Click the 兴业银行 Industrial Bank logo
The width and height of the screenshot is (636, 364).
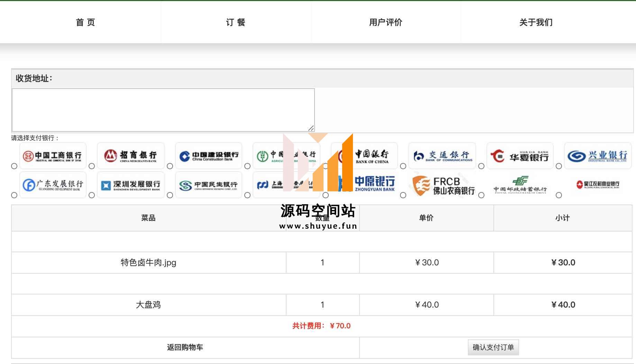click(x=598, y=156)
